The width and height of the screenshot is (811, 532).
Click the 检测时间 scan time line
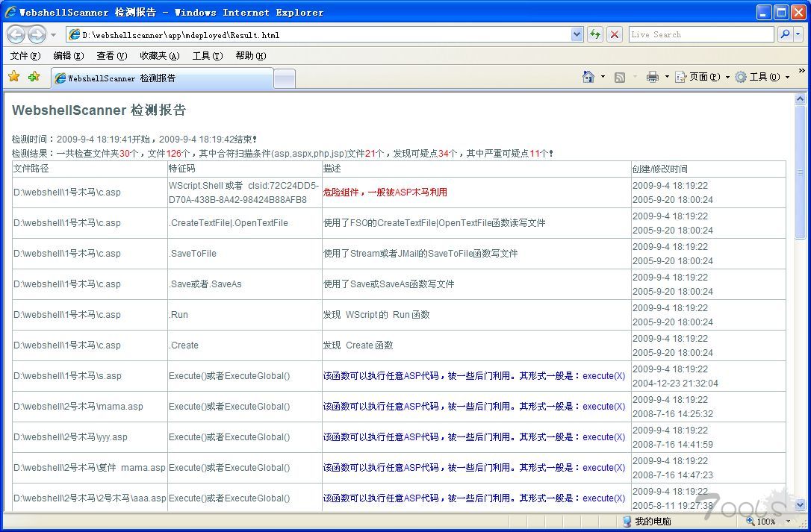tap(134, 139)
